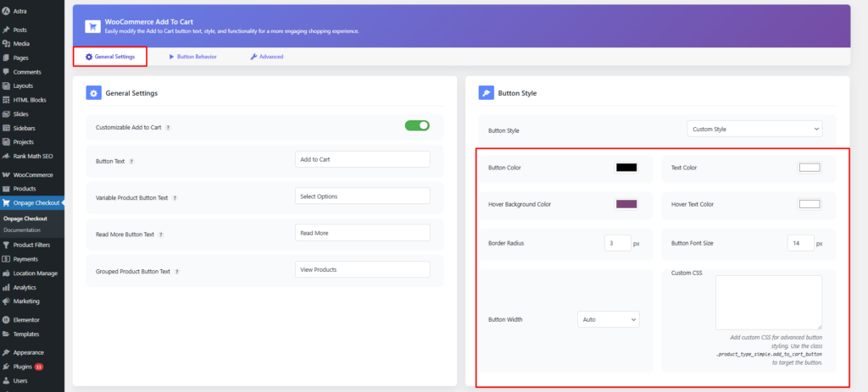The image size is (868, 392).
Task: Click the Custom CSS text area
Action: 768,301
